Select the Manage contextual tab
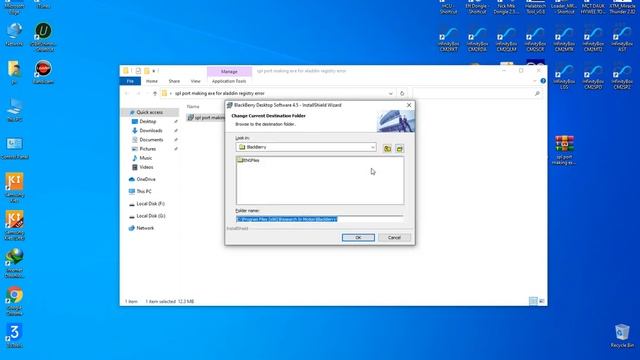This screenshot has width=640, height=360. 229,71
